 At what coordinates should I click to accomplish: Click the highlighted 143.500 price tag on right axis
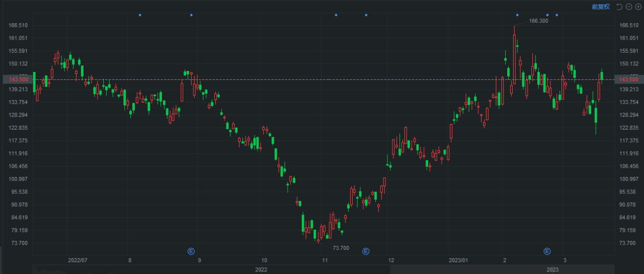pos(628,79)
